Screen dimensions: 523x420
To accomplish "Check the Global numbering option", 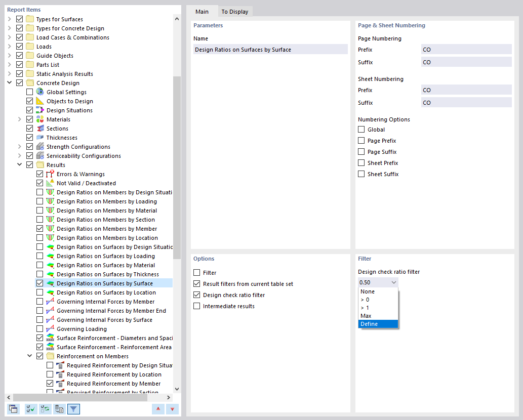I will click(361, 129).
